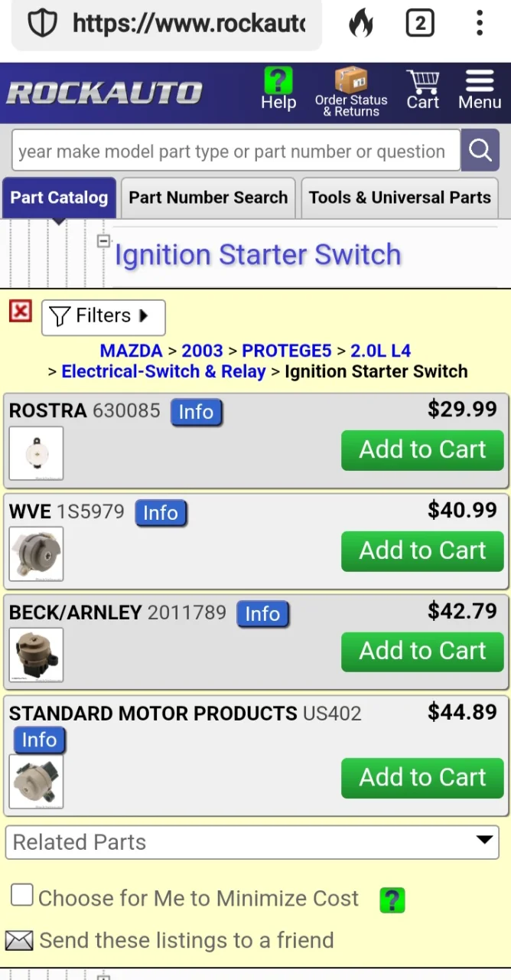Close the listings with red X
511x980 pixels.
click(x=21, y=311)
